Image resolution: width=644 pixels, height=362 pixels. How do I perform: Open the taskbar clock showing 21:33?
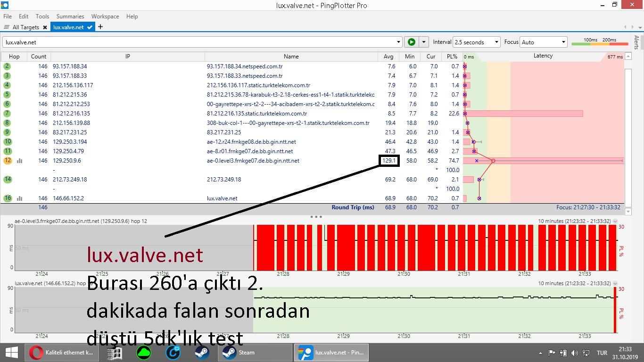click(625, 353)
